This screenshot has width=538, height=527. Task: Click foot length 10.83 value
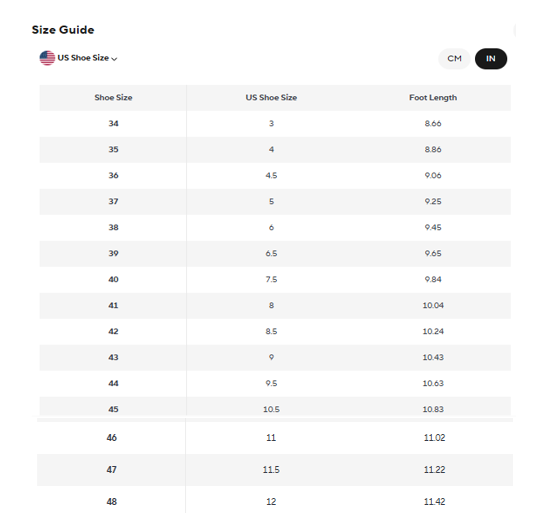433,409
